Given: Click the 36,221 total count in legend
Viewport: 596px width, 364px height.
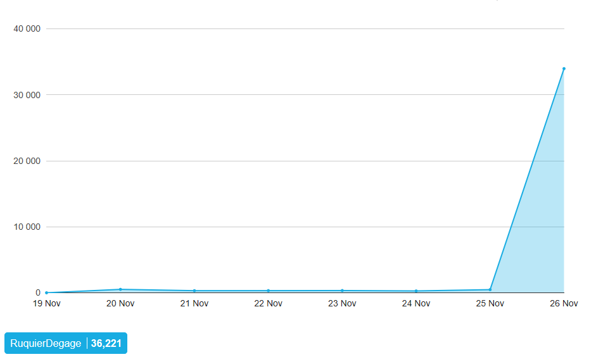Looking at the screenshot, I should click(x=106, y=343).
